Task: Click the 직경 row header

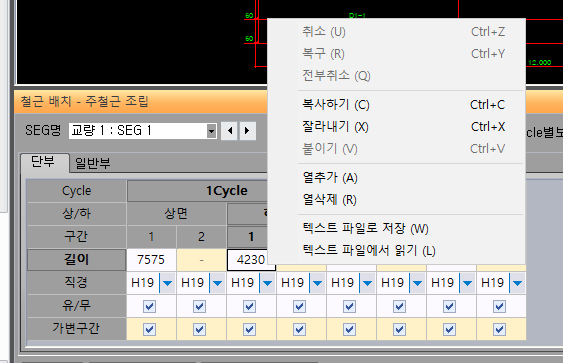Action: (76, 283)
